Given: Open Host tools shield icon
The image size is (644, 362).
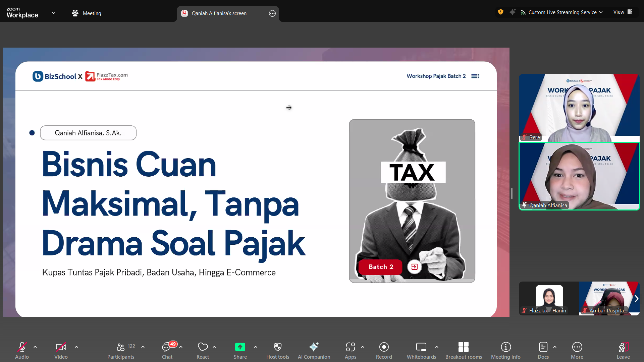Looking at the screenshot, I should pyautogui.click(x=277, y=347).
